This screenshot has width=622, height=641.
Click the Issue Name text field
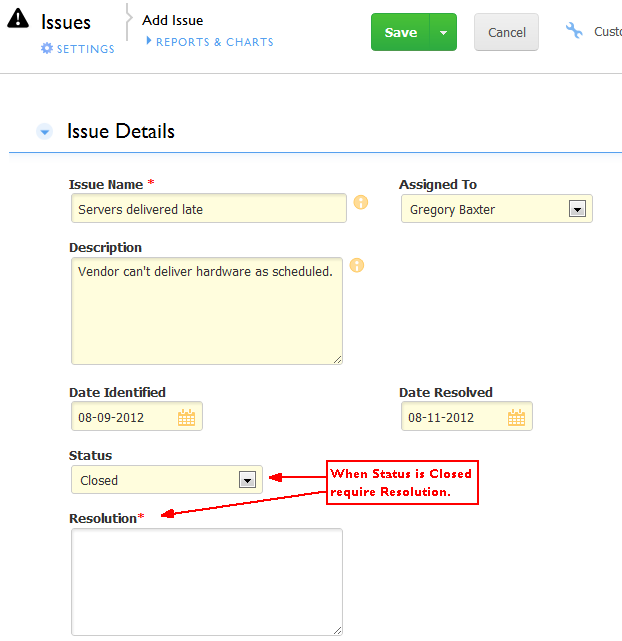click(x=209, y=208)
